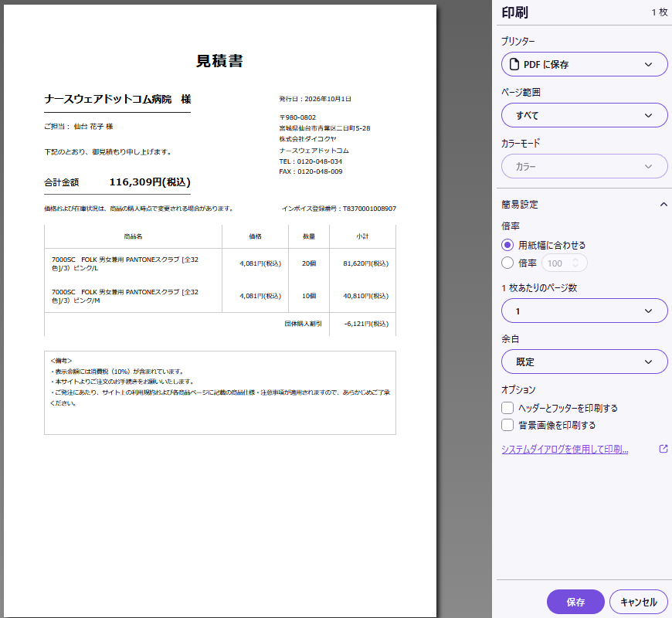This screenshot has height=618, width=672.
Task: Click the 〒980-0802 postal code
Action: point(297,117)
